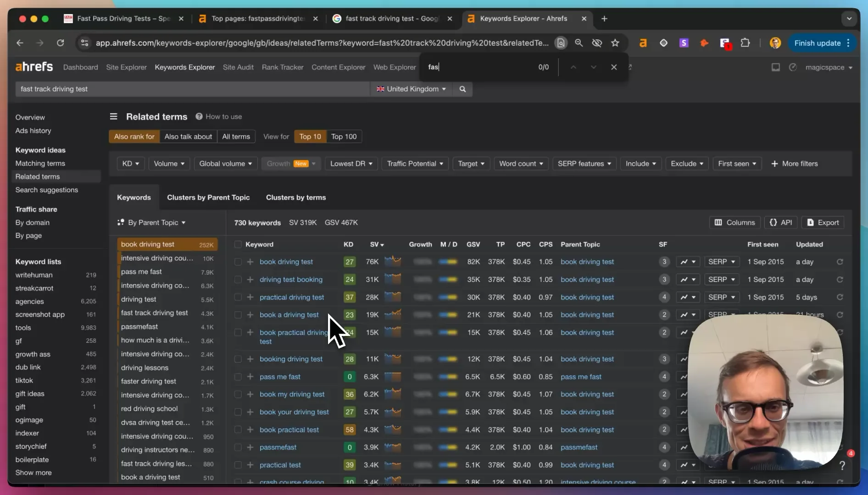Open the Clusters by terms tab
This screenshot has width=868, height=495.
[x=296, y=198]
